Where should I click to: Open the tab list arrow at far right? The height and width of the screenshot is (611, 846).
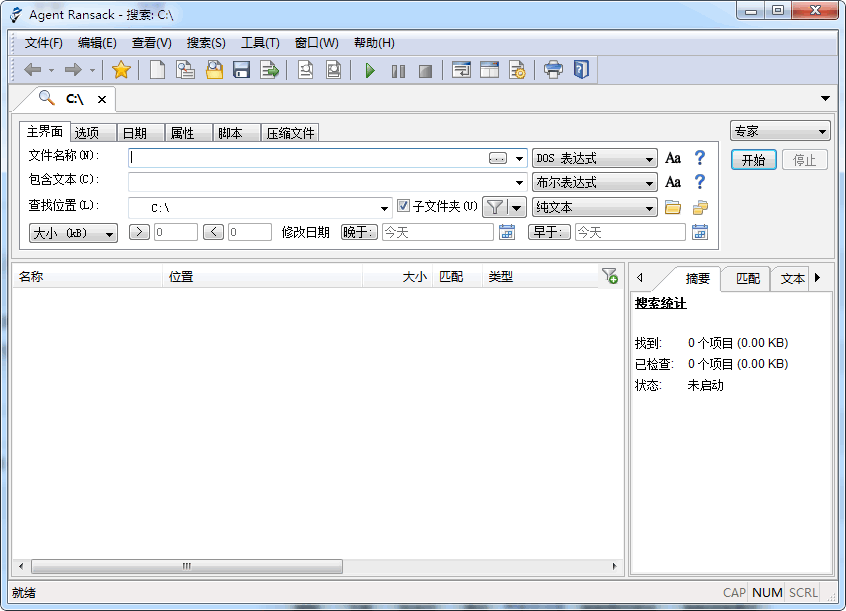[825, 98]
